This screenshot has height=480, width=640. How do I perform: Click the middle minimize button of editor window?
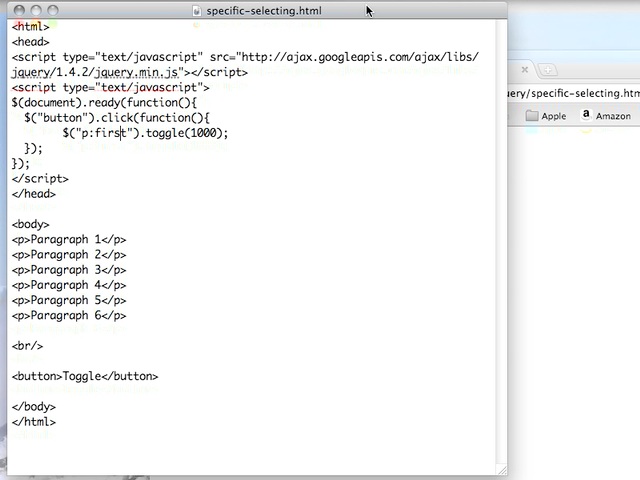(36, 10)
